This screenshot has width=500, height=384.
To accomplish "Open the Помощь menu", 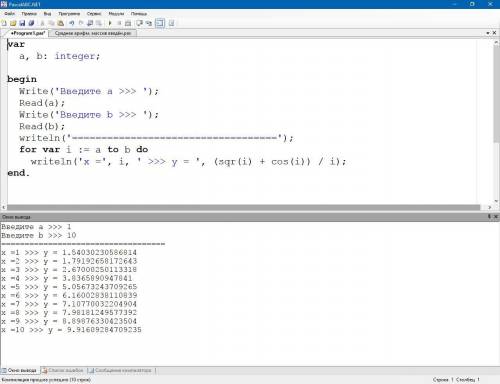I will [x=139, y=14].
